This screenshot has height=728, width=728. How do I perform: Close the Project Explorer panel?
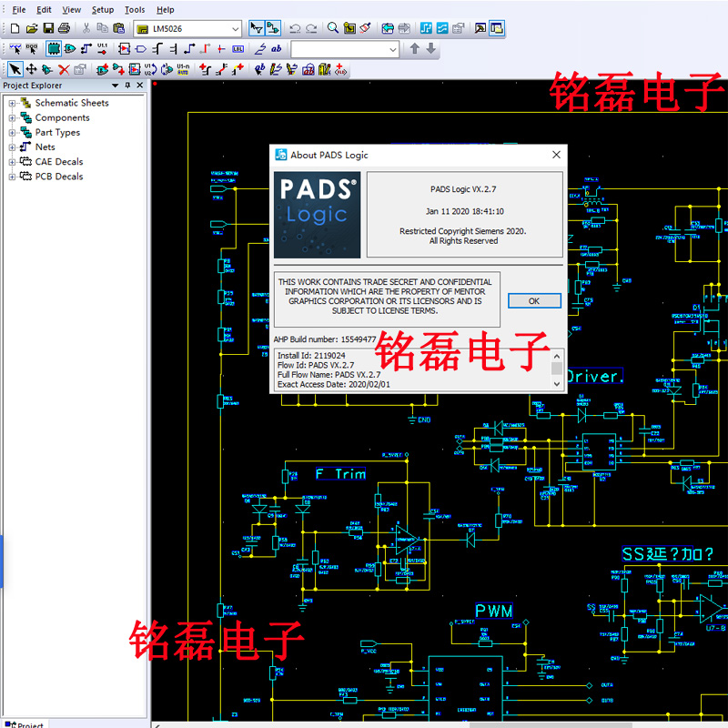tap(140, 86)
